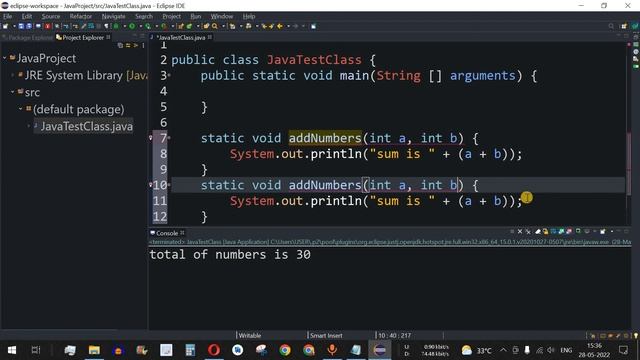Open the Window menu
The image size is (640, 360).
tap(222, 16)
